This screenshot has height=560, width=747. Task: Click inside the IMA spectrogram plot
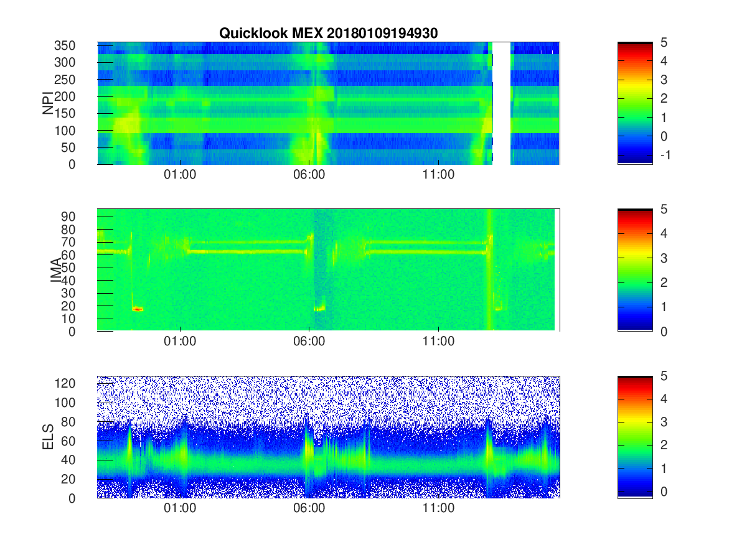(328, 270)
